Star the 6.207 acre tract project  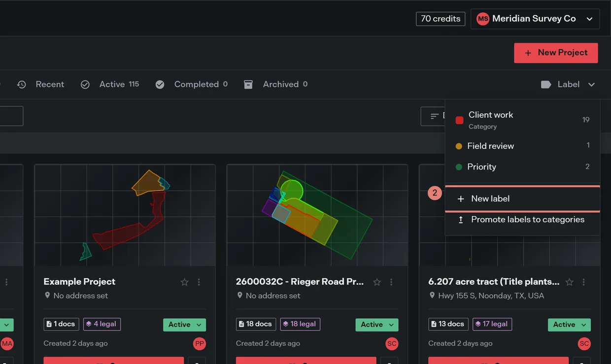(570, 282)
